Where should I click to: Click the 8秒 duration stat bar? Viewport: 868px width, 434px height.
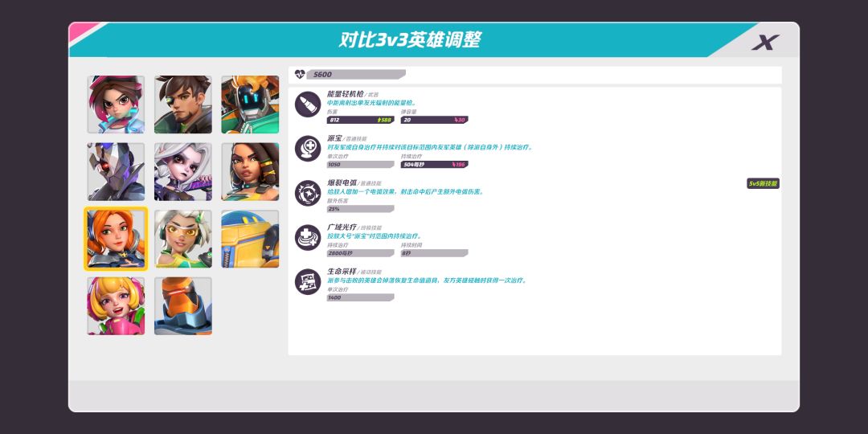click(435, 253)
